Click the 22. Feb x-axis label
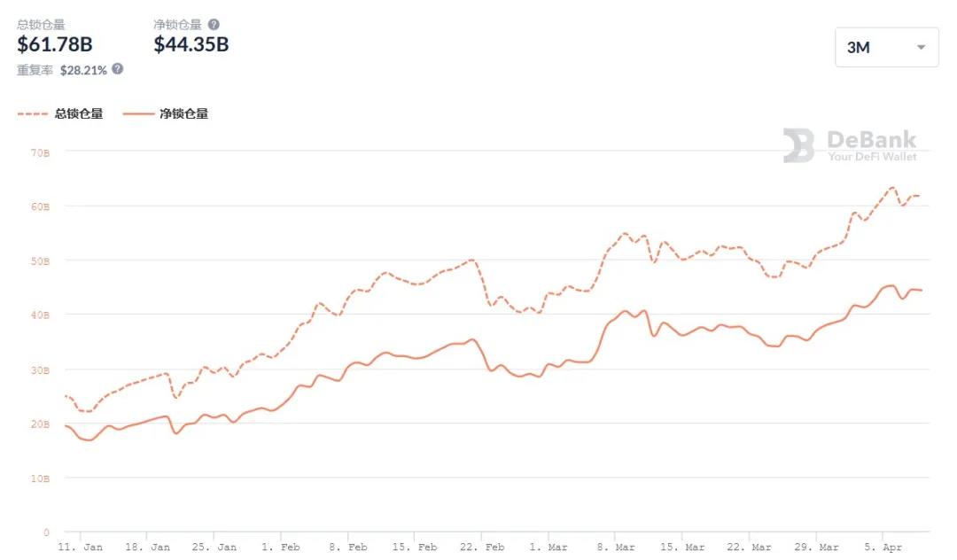Screen dimensions: 957x560 482,547
